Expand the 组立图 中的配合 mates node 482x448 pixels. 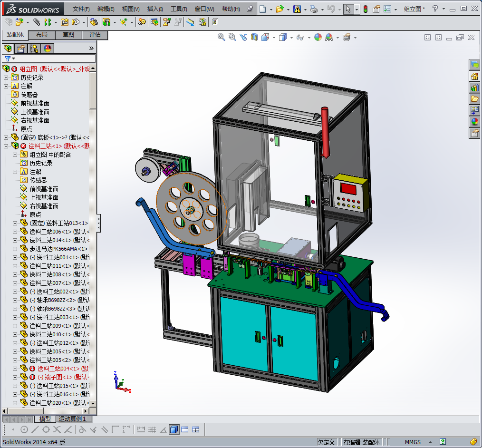[15, 155]
